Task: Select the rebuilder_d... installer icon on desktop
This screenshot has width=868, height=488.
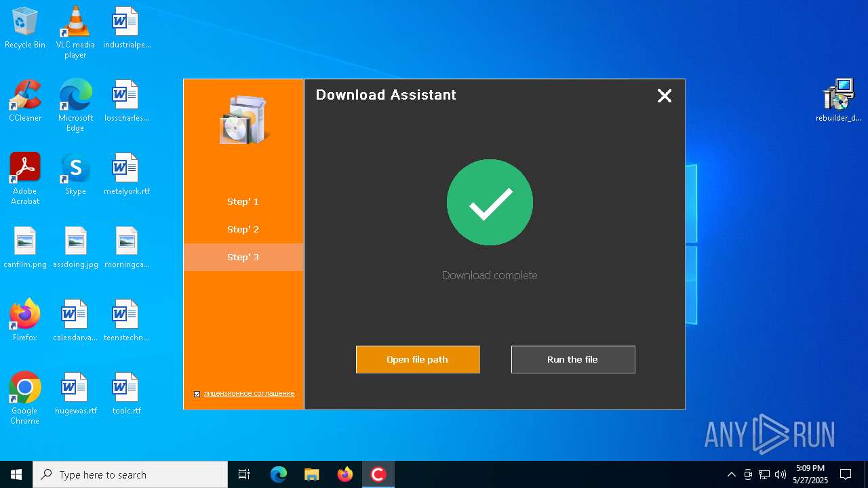Action: click(839, 100)
